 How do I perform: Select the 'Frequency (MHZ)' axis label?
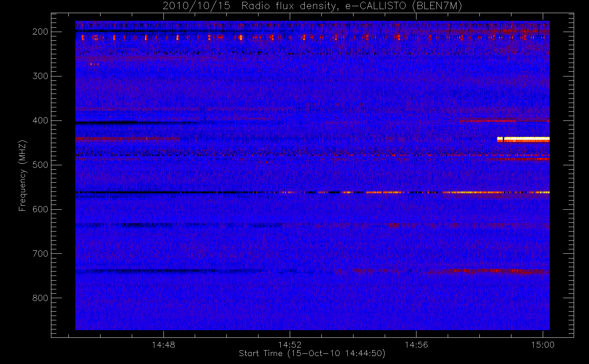pos(23,175)
